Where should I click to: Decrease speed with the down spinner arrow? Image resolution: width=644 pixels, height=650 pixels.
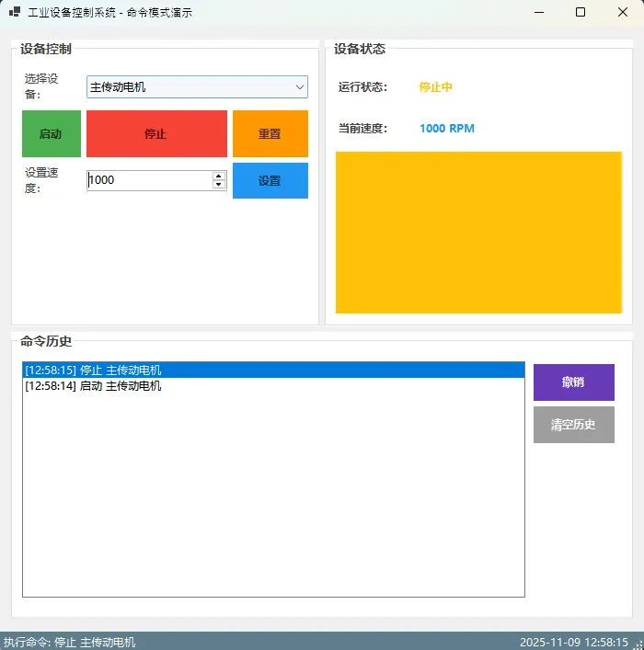coord(219,185)
